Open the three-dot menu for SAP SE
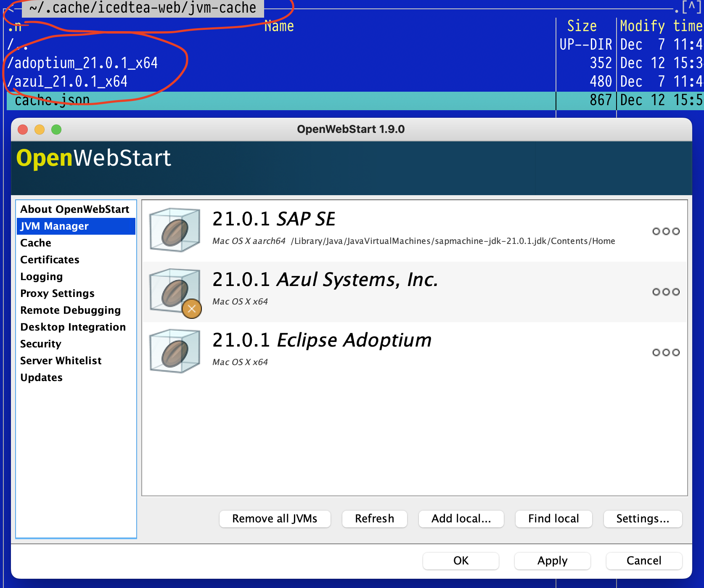Viewport: 704px width, 588px height. click(x=666, y=231)
